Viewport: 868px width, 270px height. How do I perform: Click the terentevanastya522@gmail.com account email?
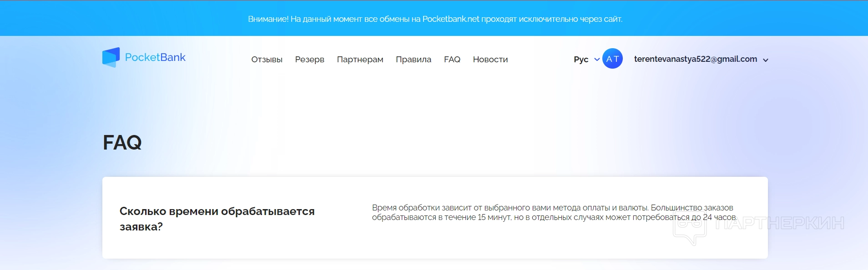[x=695, y=59]
